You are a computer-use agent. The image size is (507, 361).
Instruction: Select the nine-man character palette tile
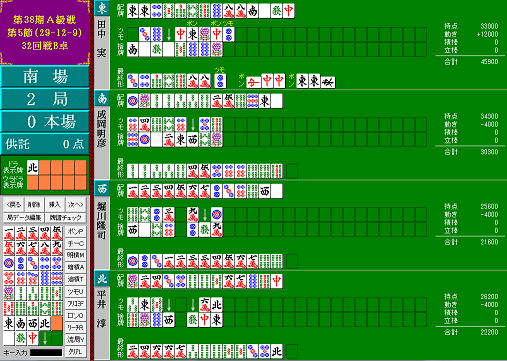(x=57, y=248)
